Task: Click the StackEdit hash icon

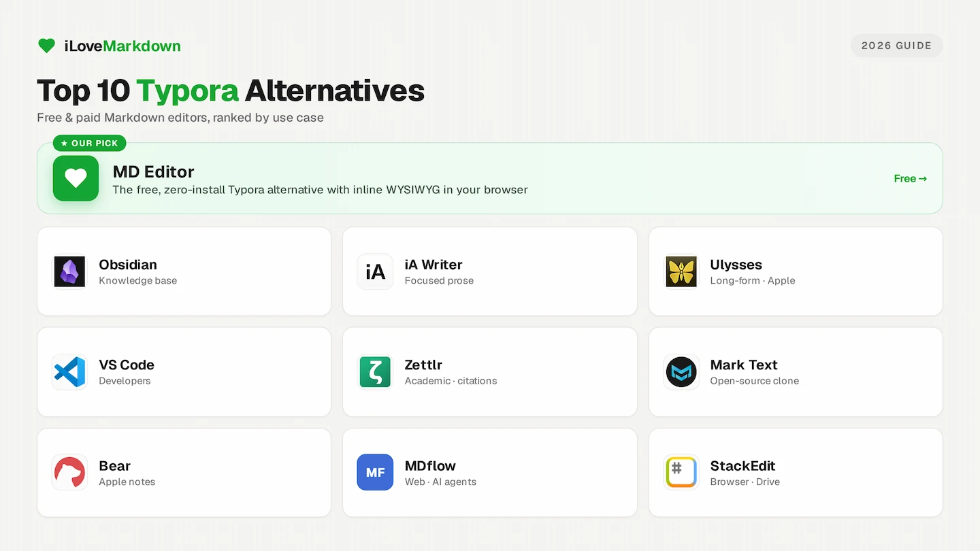Action: point(681,472)
